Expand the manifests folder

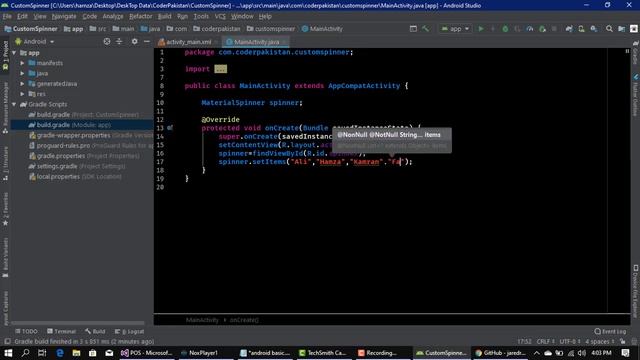pyautogui.click(x=22, y=63)
